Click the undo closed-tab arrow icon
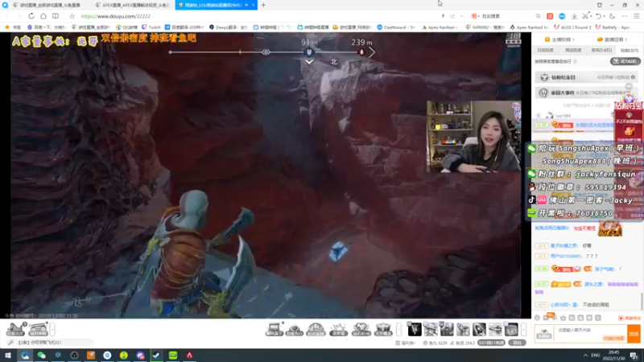 [598, 16]
